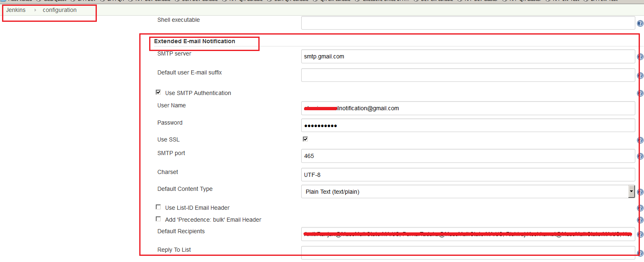Show help for the SMTP port option
This screenshot has width=644, height=262.
(640, 156)
